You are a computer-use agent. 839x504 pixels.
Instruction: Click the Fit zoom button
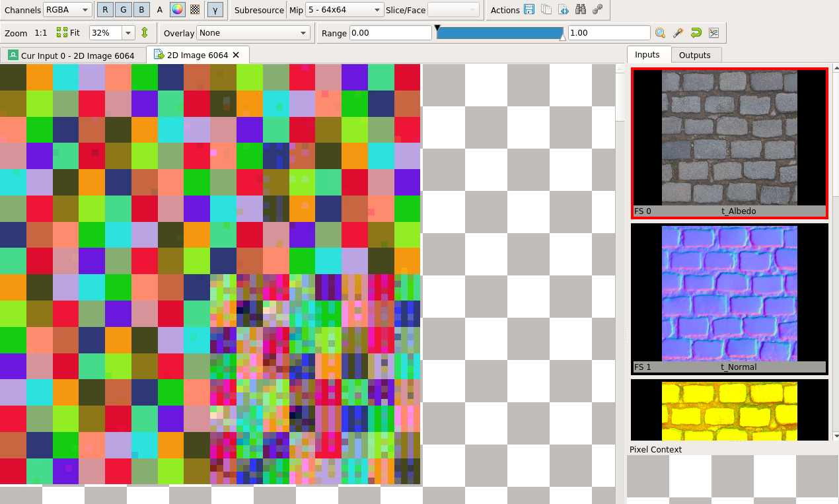(x=68, y=33)
